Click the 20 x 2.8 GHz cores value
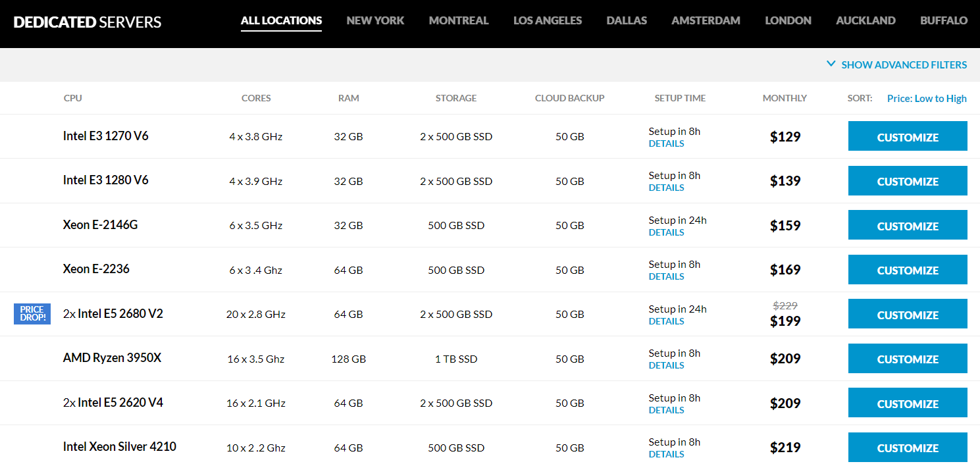This screenshot has width=980, height=466. tap(256, 315)
